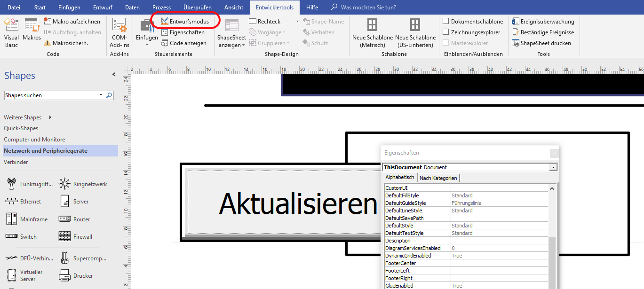Start recording with Makro aufzeichnen

72,21
